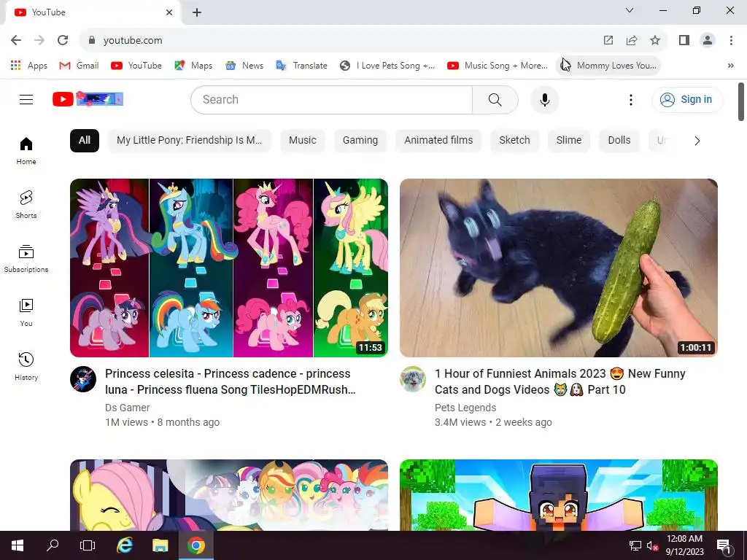Expand the tab search dropdown arrow

[630, 10]
